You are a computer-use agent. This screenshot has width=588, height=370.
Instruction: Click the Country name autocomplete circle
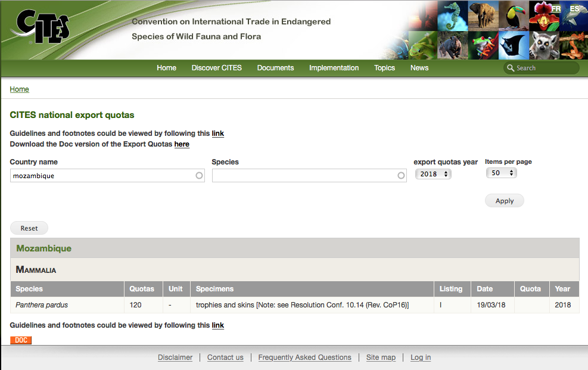point(199,176)
